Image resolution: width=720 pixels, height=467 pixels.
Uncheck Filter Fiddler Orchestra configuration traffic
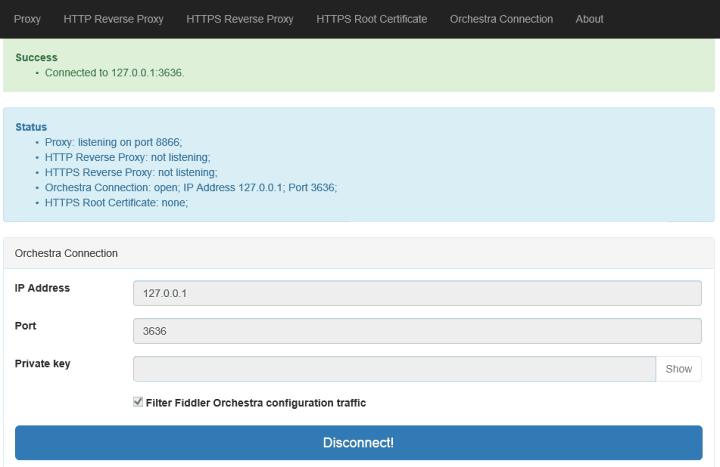click(138, 402)
